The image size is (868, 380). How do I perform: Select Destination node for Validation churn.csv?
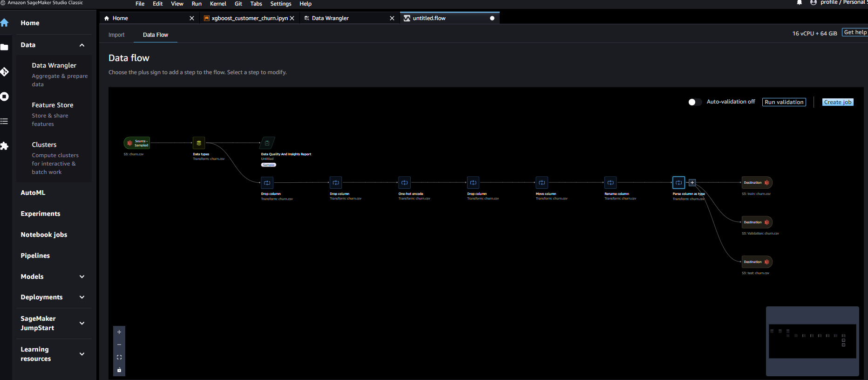tap(757, 222)
